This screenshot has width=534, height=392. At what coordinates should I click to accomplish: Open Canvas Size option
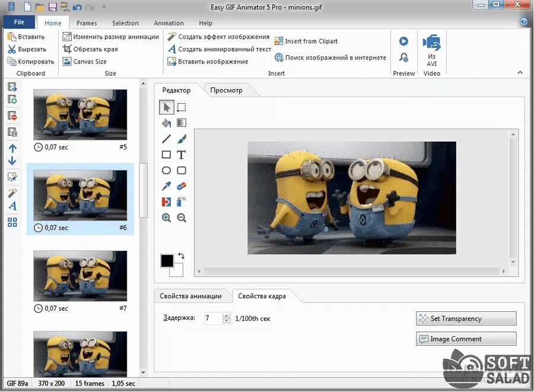84,62
